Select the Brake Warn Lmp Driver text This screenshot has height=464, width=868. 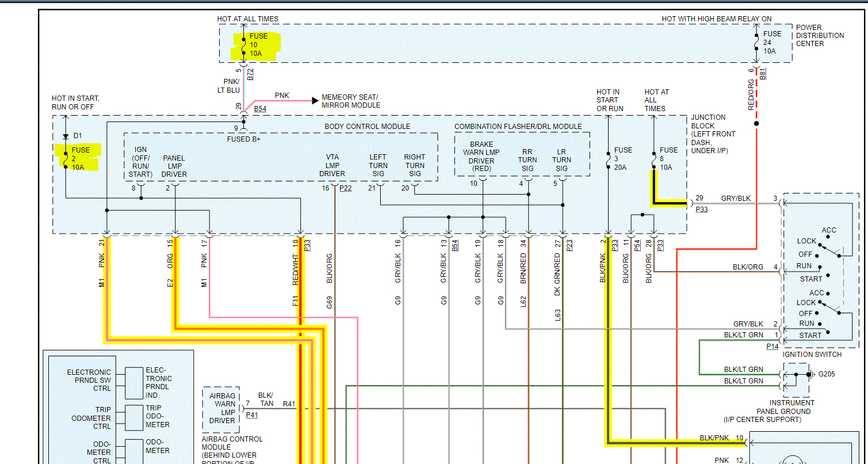click(x=481, y=157)
